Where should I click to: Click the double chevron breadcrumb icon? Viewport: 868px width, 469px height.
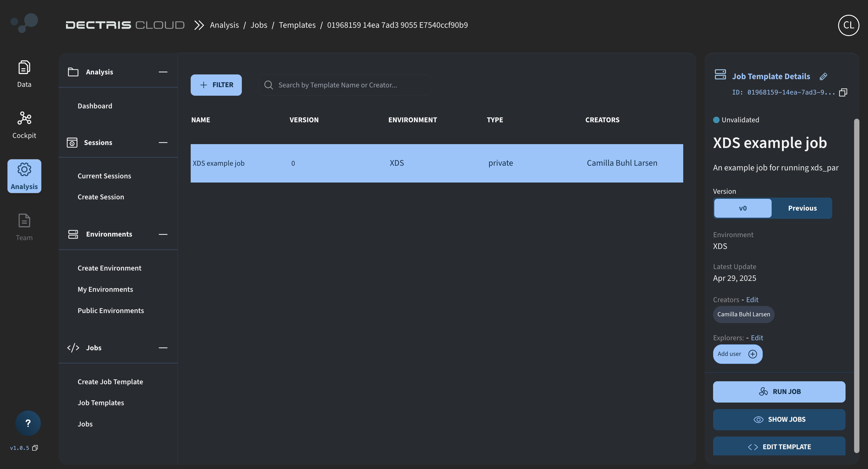[199, 25]
